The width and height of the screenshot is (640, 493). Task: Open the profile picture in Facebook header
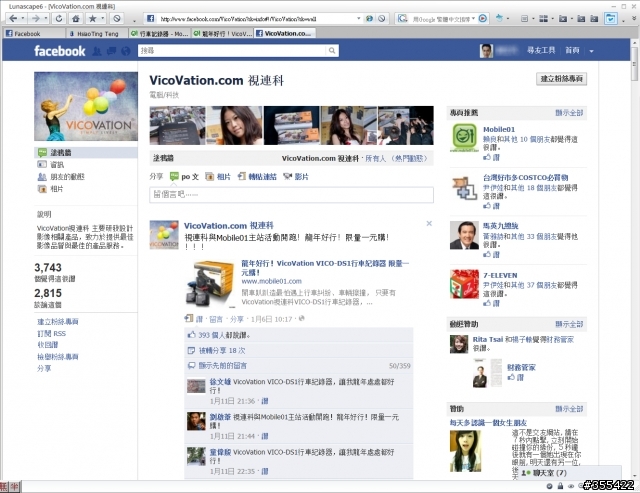point(486,51)
